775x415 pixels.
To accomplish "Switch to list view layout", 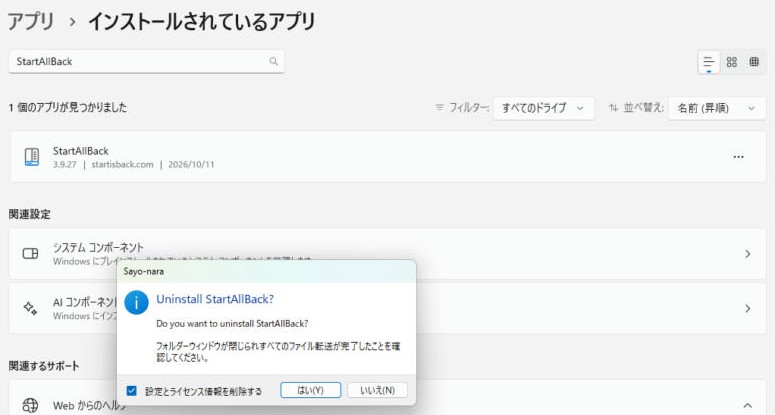I will (709, 62).
